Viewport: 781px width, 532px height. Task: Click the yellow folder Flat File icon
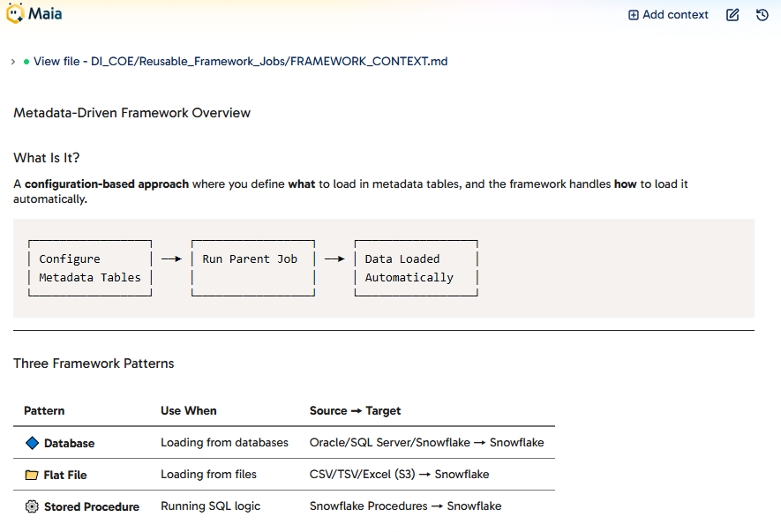coord(32,475)
